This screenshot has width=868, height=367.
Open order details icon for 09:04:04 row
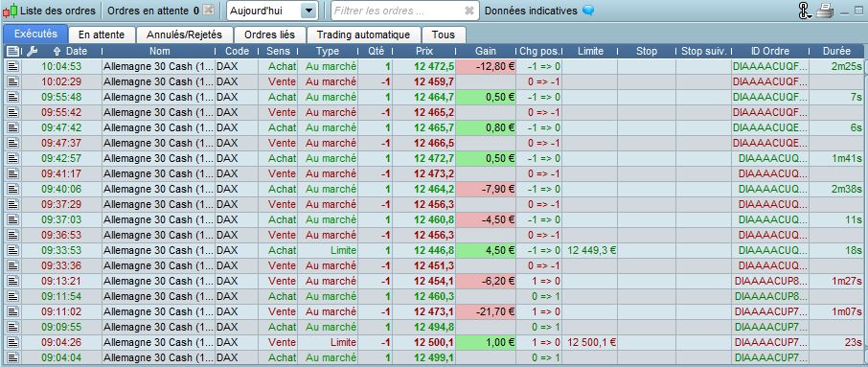click(12, 357)
